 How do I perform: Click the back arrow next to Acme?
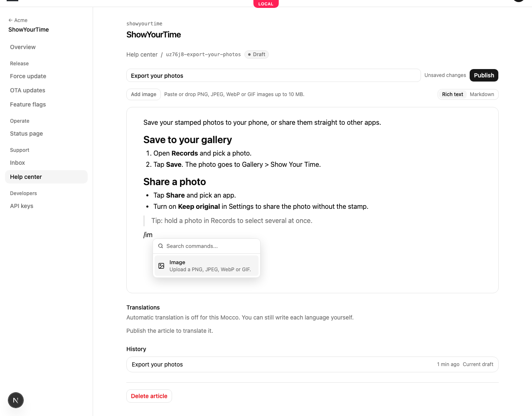tap(10, 20)
